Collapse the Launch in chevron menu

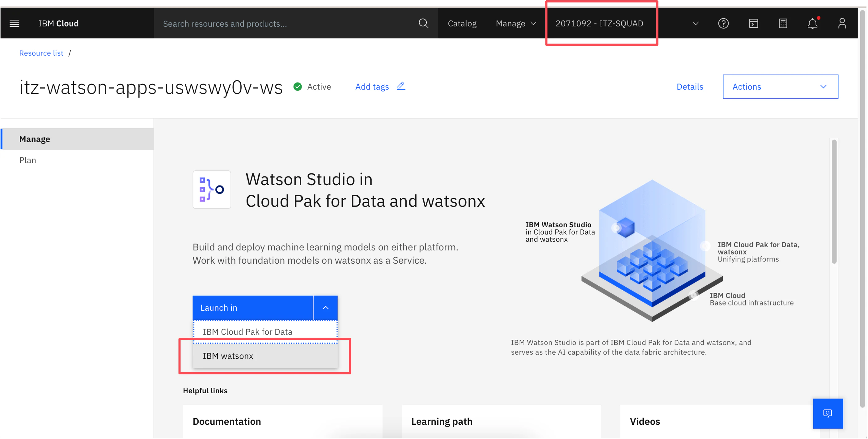coord(325,308)
